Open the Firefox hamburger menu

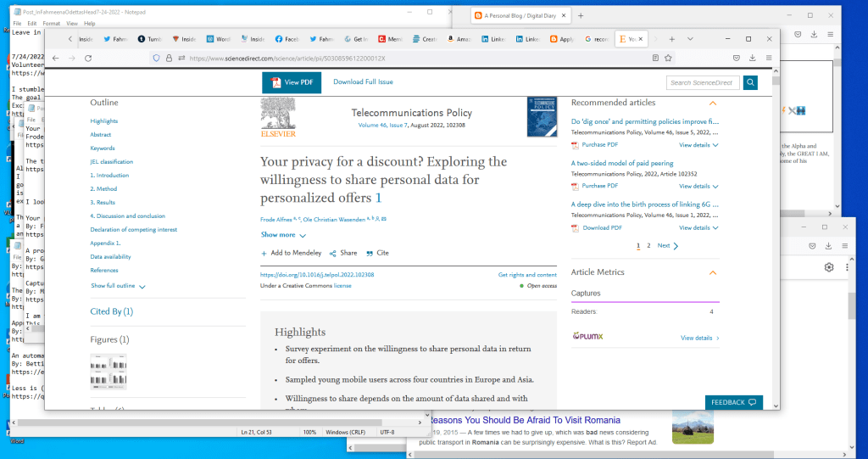(x=769, y=58)
